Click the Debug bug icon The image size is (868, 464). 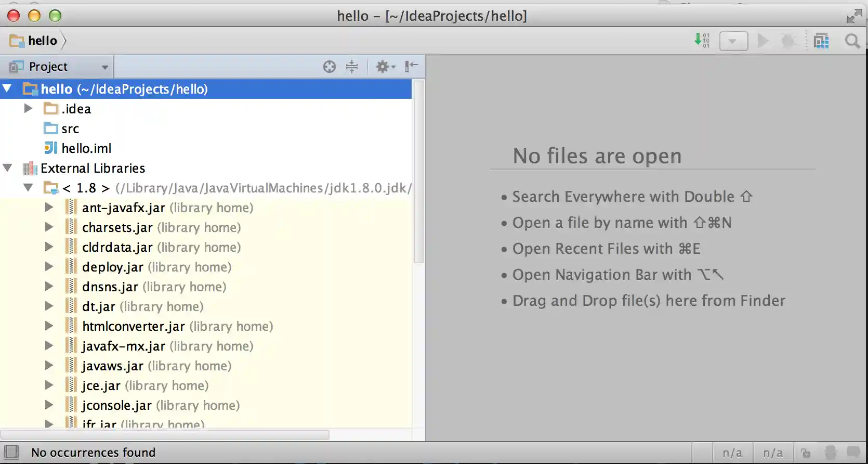(788, 41)
